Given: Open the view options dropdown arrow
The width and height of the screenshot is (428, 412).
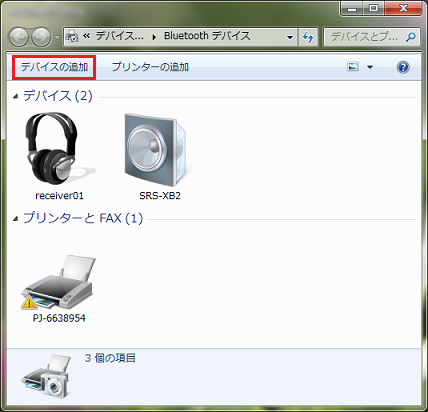Looking at the screenshot, I should 370,67.
